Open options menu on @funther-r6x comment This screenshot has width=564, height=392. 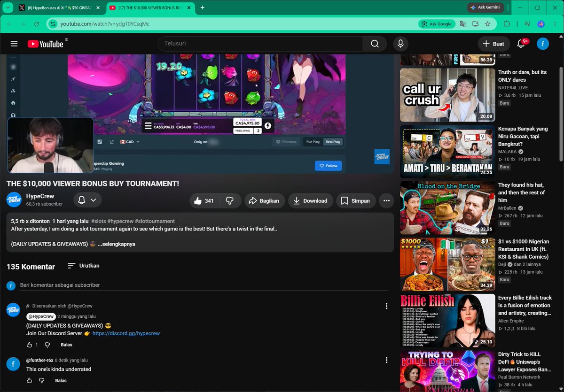(387, 360)
